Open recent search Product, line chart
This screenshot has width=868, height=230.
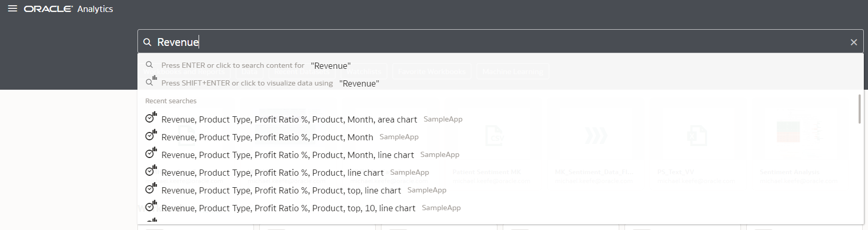point(272,173)
